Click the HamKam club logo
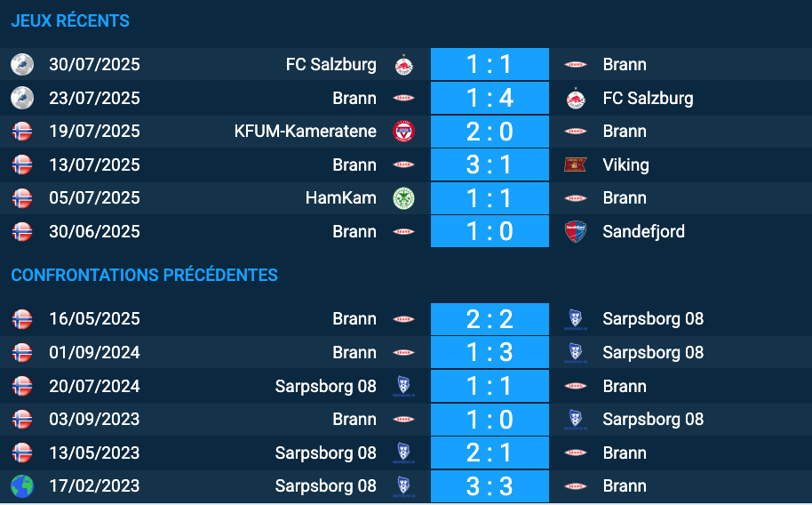The width and height of the screenshot is (812, 505). coord(403,198)
